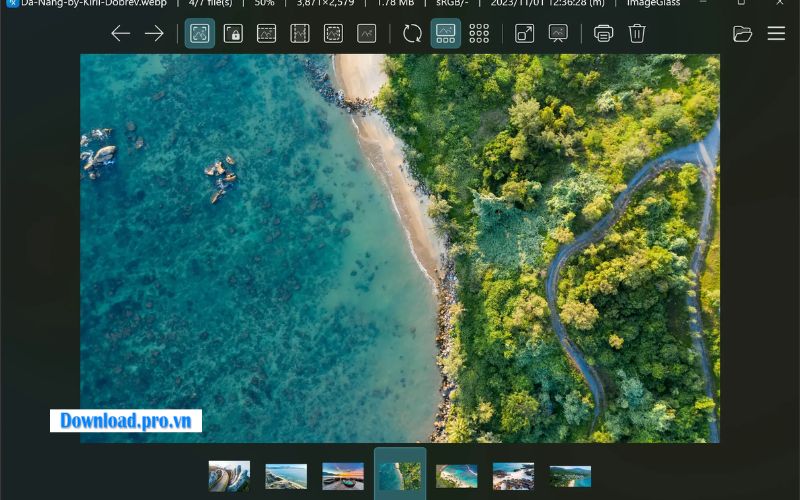The image size is (800, 500).
Task: Toggle the thumbnail gallery panel button
Action: (446, 34)
